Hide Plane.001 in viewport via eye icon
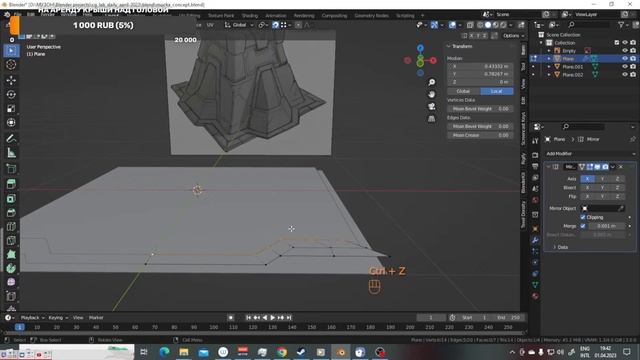 [624, 67]
